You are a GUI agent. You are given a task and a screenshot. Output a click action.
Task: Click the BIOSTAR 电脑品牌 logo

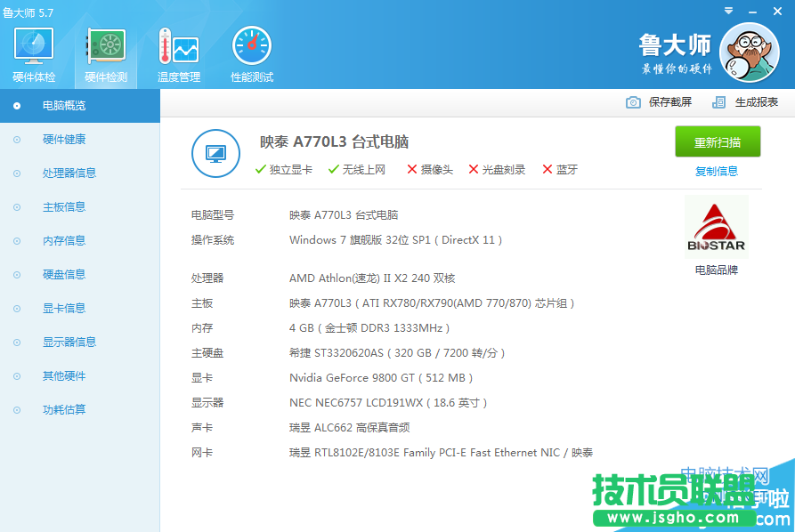click(x=716, y=225)
